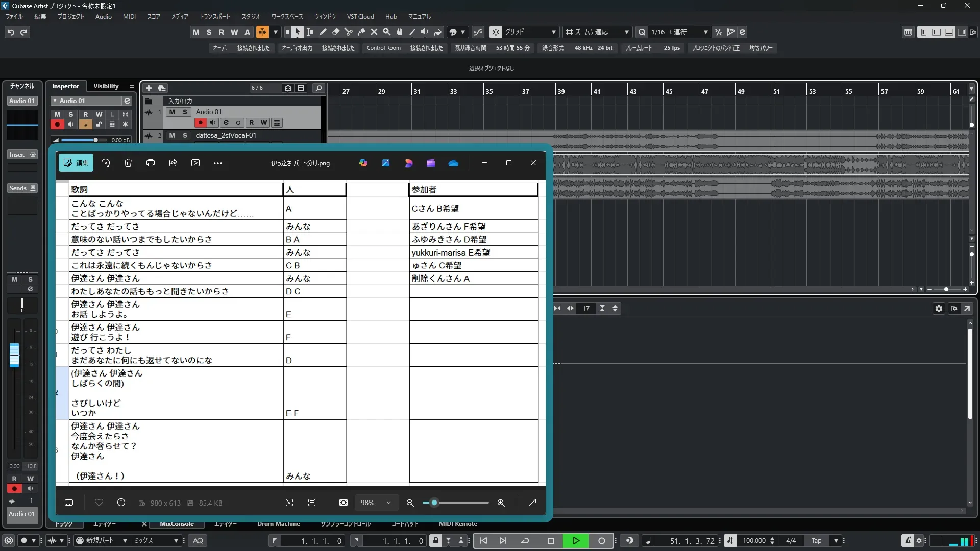Choose the Glue tool

point(361,32)
